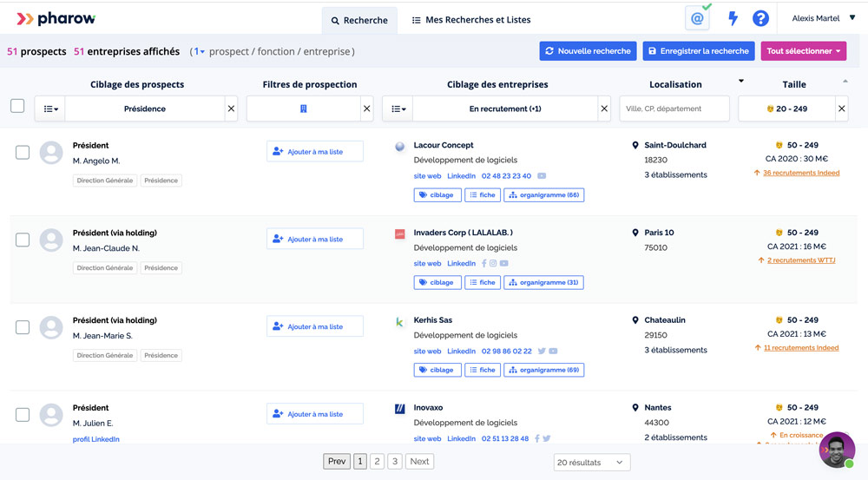Click ciblage for Kerhis Sas

click(x=437, y=370)
